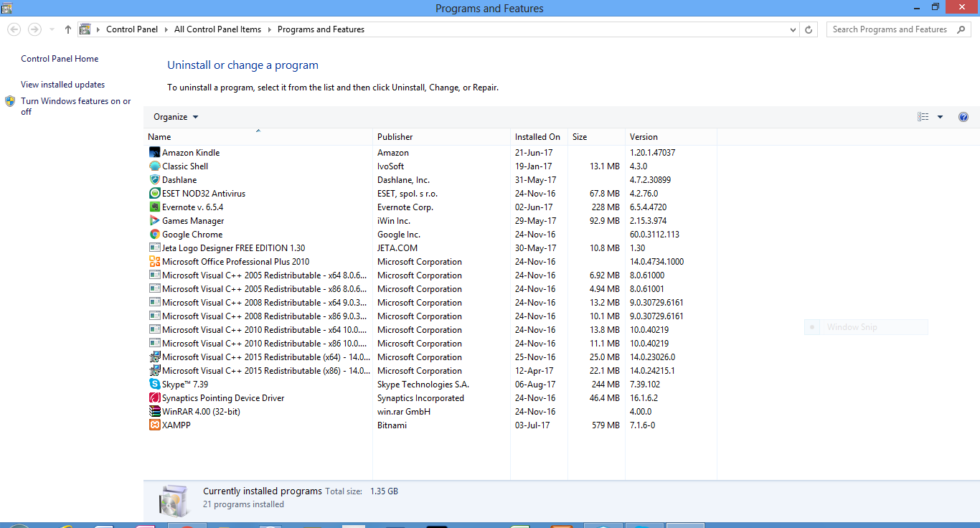Open the More view options dropdown arrow

click(x=940, y=117)
